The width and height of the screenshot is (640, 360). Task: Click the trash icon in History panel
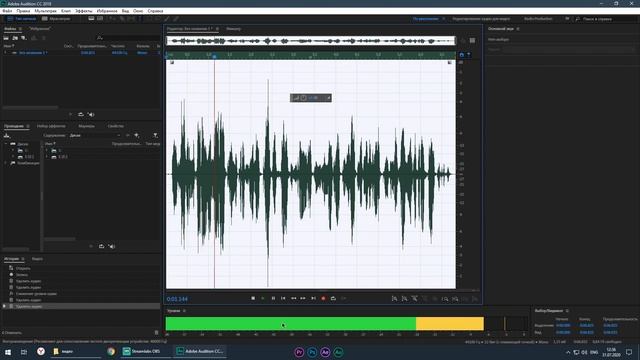156,333
